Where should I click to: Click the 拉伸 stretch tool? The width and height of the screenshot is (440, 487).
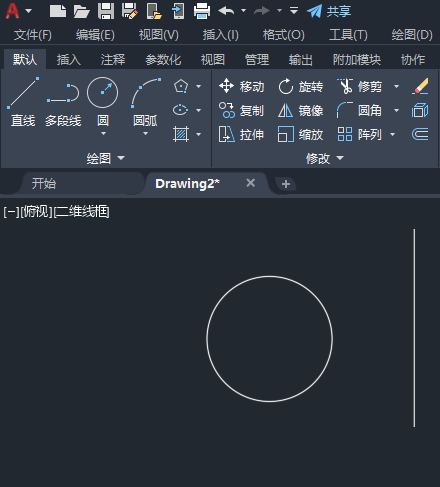point(242,134)
